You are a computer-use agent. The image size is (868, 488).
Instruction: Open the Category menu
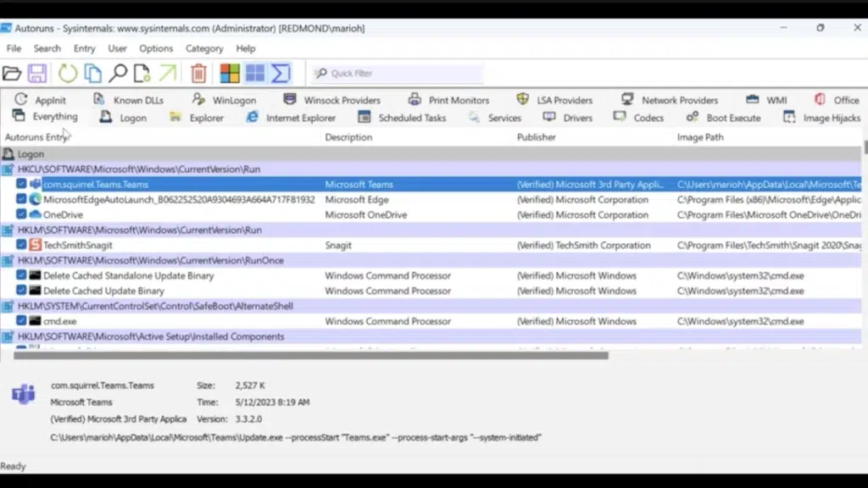pos(204,49)
